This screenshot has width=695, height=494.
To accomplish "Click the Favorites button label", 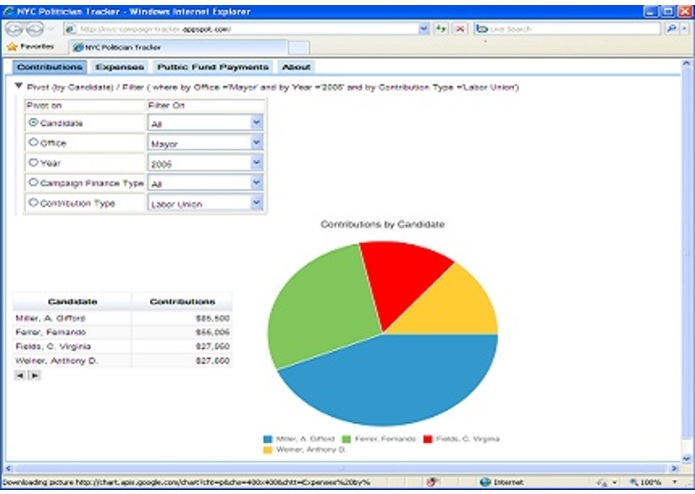I will coord(37,47).
